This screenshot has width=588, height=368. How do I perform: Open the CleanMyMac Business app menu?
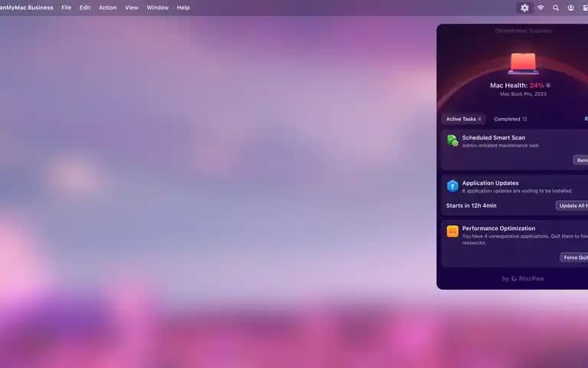[27, 8]
